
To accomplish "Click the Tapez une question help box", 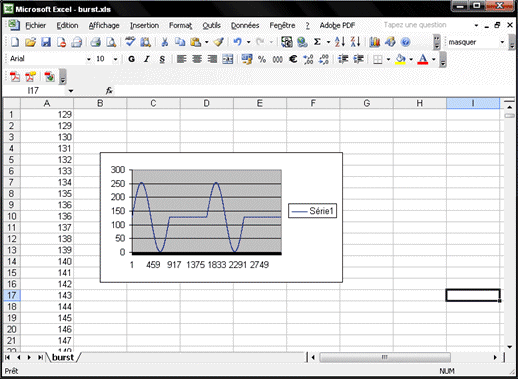I will 430,25.
